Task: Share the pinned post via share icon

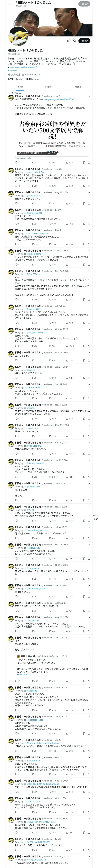Action: coord(89,162)
